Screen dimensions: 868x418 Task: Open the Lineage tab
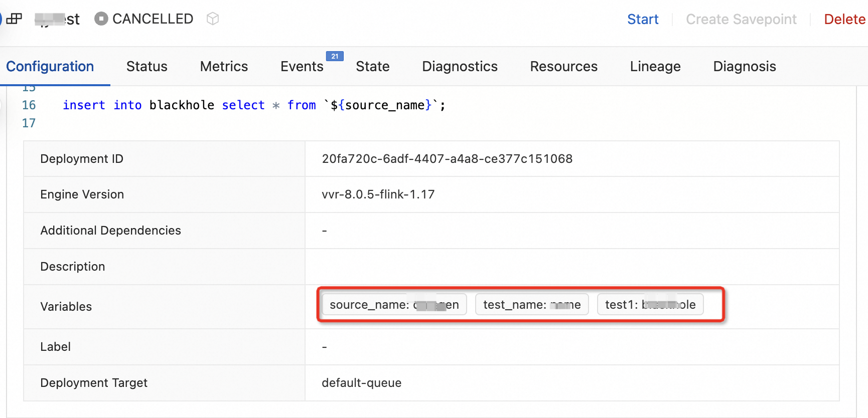pos(655,66)
